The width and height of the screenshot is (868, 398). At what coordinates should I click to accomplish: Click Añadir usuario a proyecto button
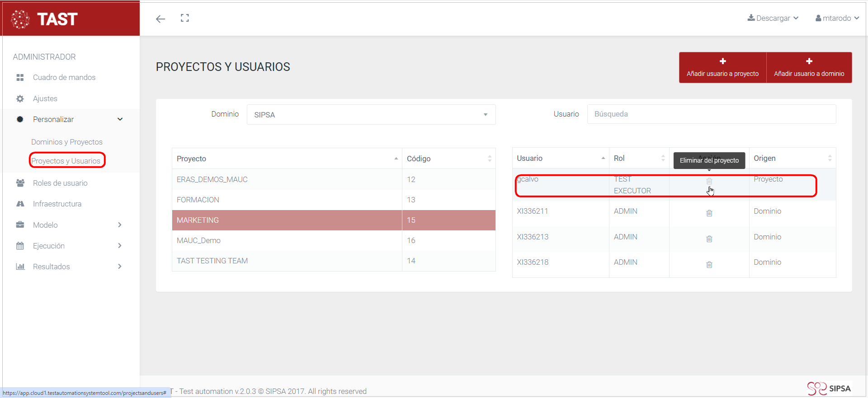coord(722,67)
